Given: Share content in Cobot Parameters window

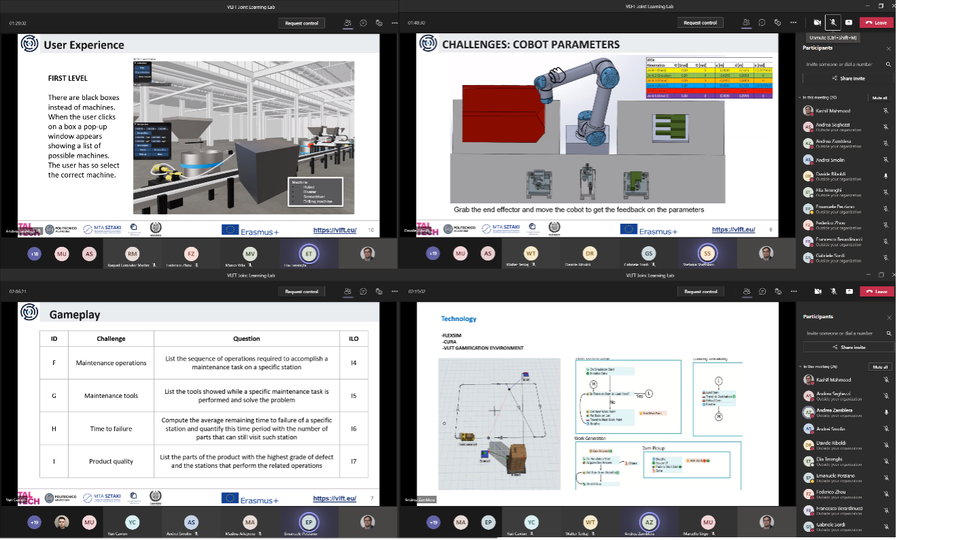Looking at the screenshot, I should [849, 22].
